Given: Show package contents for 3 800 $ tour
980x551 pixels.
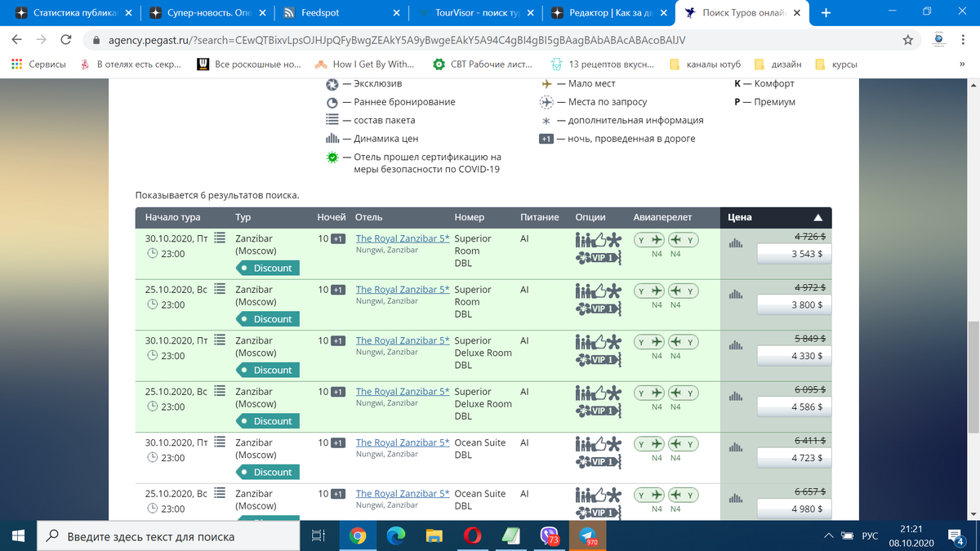Looking at the screenshot, I should click(219, 289).
